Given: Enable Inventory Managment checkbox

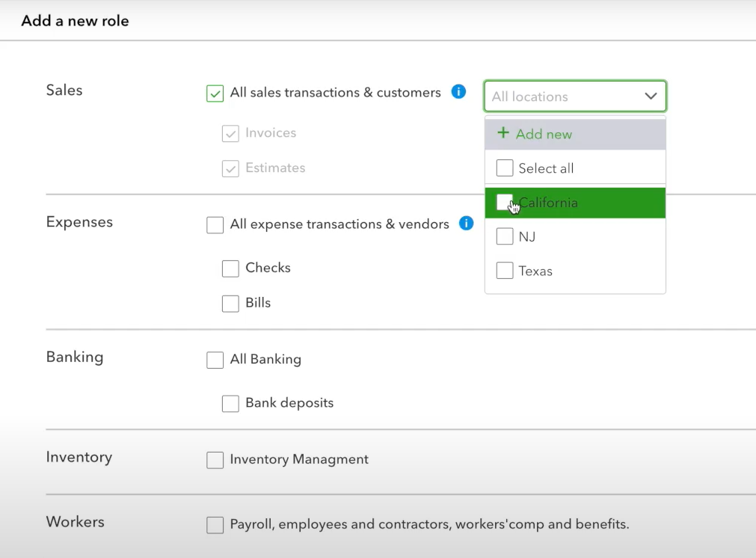Looking at the screenshot, I should [x=215, y=459].
